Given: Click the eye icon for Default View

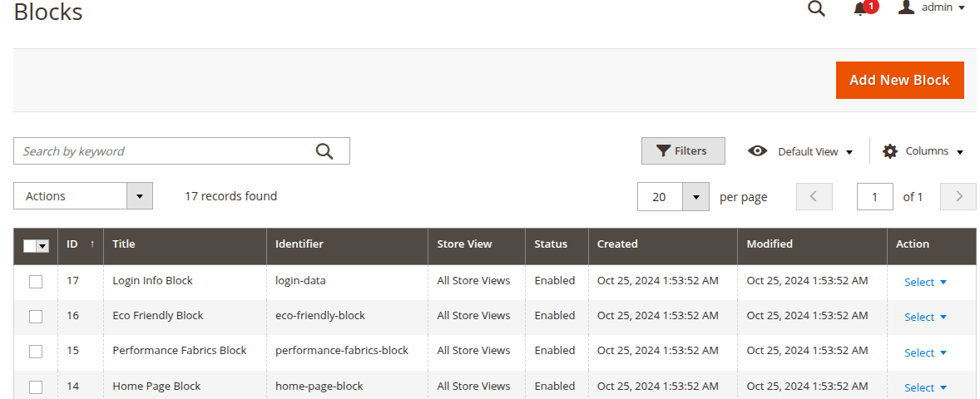Looking at the screenshot, I should coord(757,151).
